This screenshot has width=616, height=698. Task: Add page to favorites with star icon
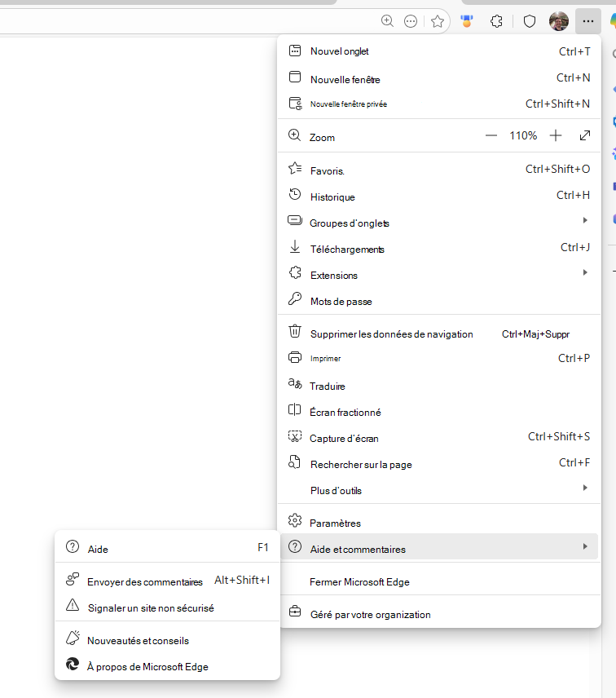pyautogui.click(x=438, y=21)
